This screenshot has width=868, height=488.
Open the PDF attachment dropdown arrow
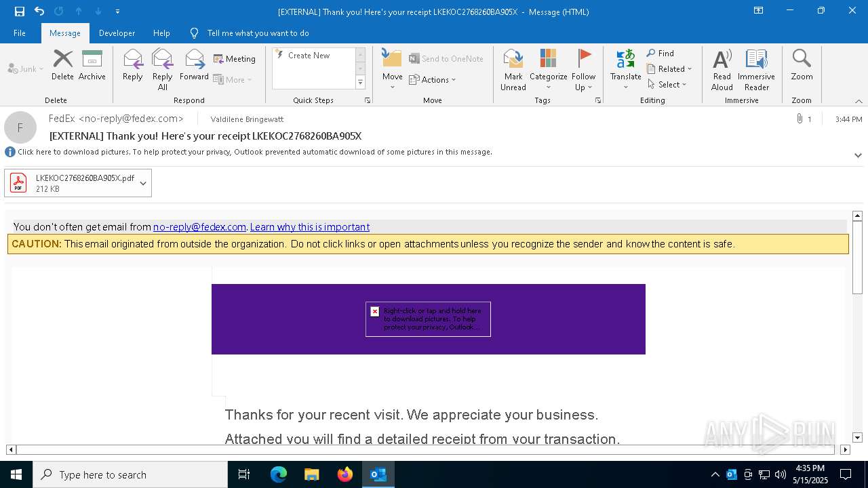click(143, 183)
